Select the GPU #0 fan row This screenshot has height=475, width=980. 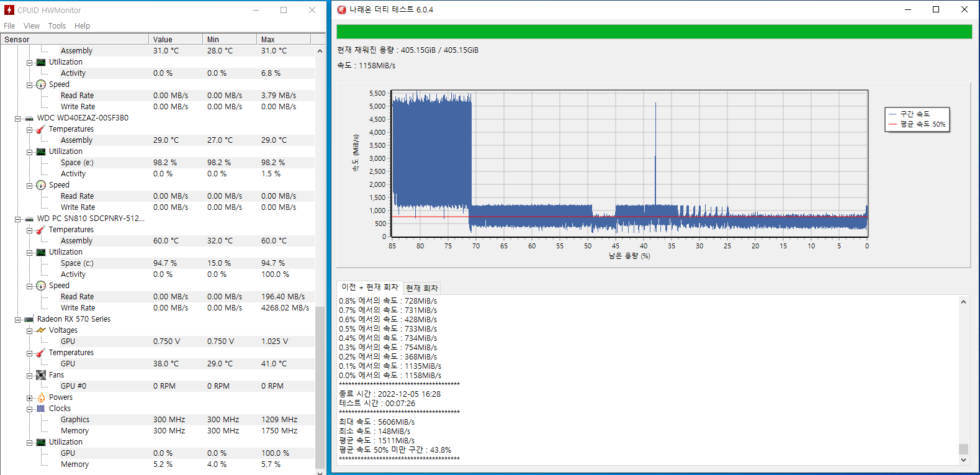[x=158, y=386]
